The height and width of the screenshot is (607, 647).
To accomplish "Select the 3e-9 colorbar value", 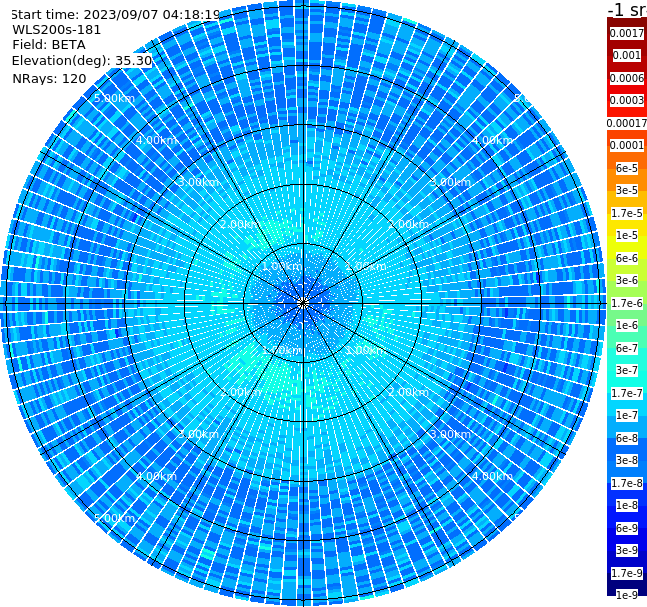I will pos(627,550).
